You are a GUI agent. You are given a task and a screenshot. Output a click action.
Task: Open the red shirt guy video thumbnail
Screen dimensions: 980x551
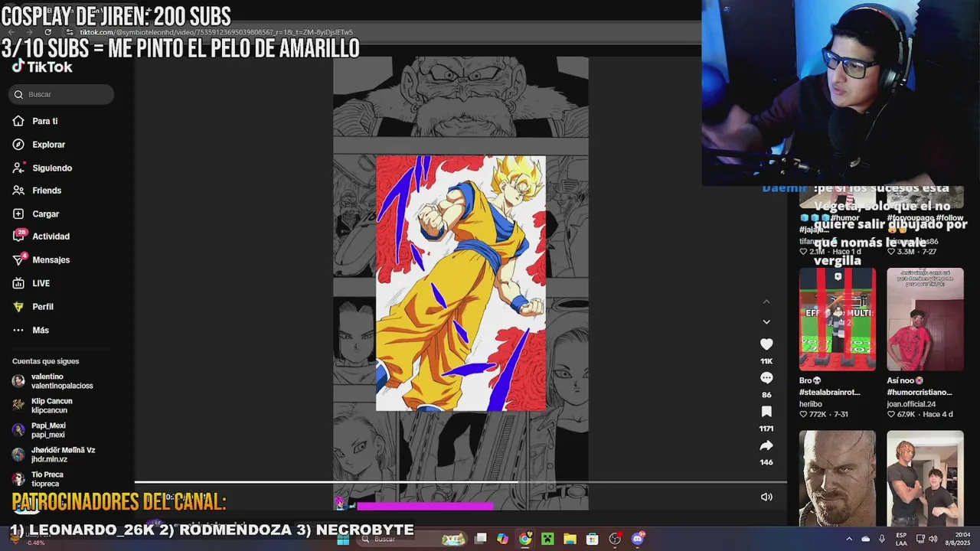coord(925,319)
